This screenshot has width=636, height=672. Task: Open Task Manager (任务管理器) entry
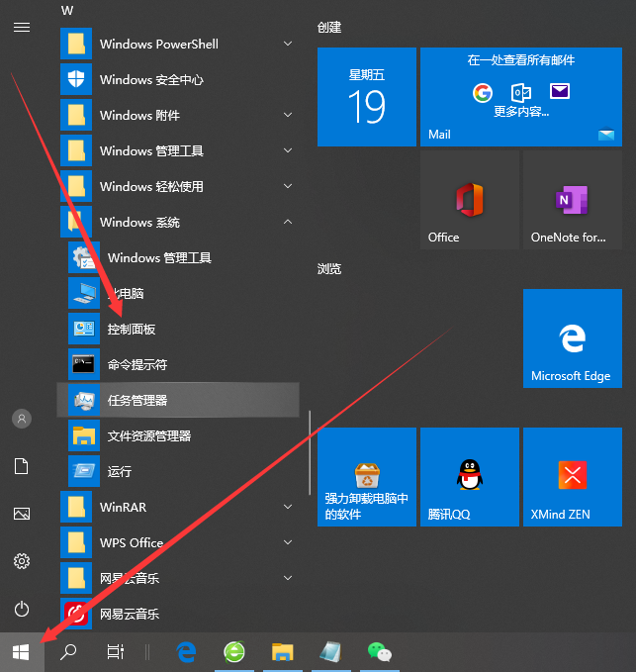(136, 400)
